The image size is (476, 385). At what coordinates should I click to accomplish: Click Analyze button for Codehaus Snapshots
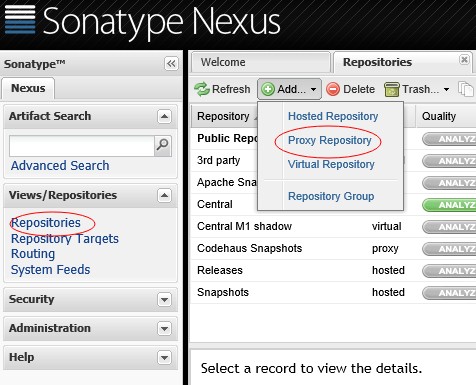[449, 249]
